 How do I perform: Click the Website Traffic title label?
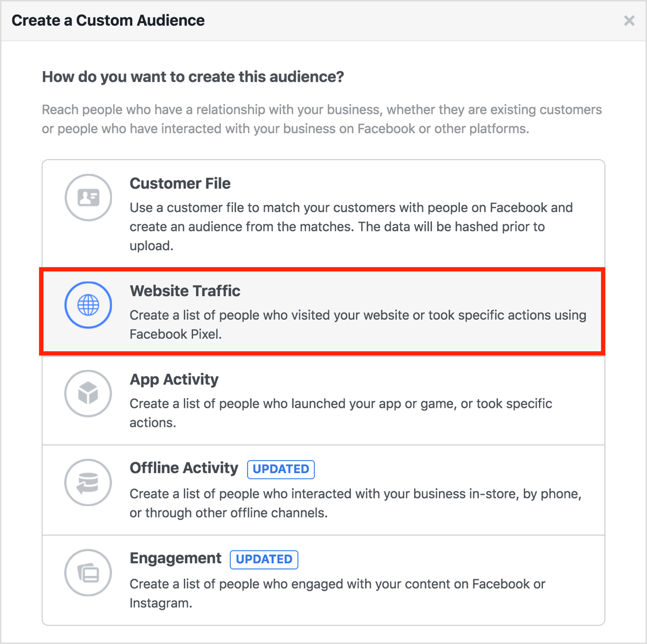coord(184,291)
